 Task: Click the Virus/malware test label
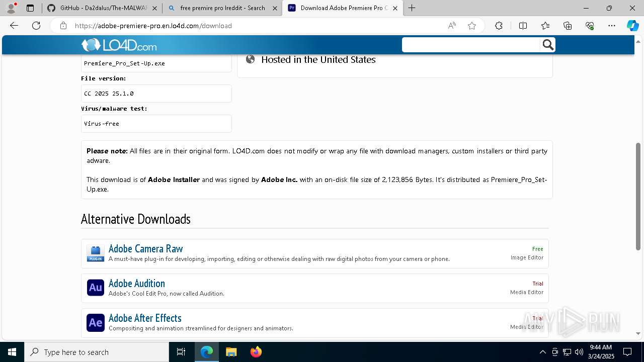point(114,109)
